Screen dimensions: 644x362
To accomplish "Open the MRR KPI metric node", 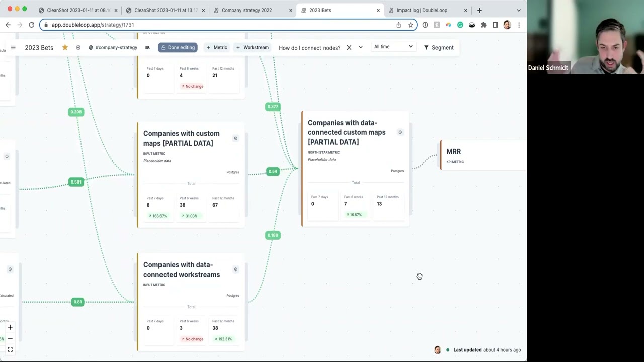I will click(484, 155).
